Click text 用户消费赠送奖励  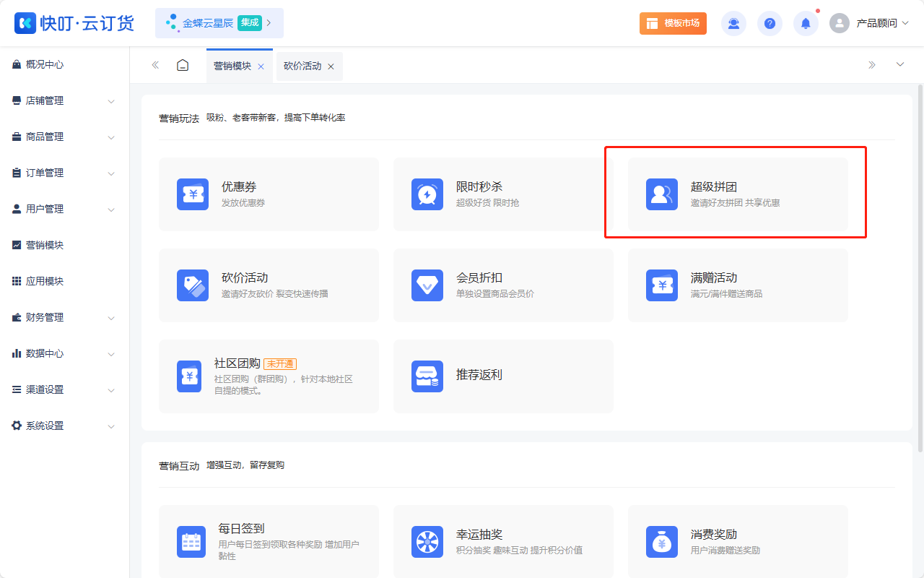[725, 551]
